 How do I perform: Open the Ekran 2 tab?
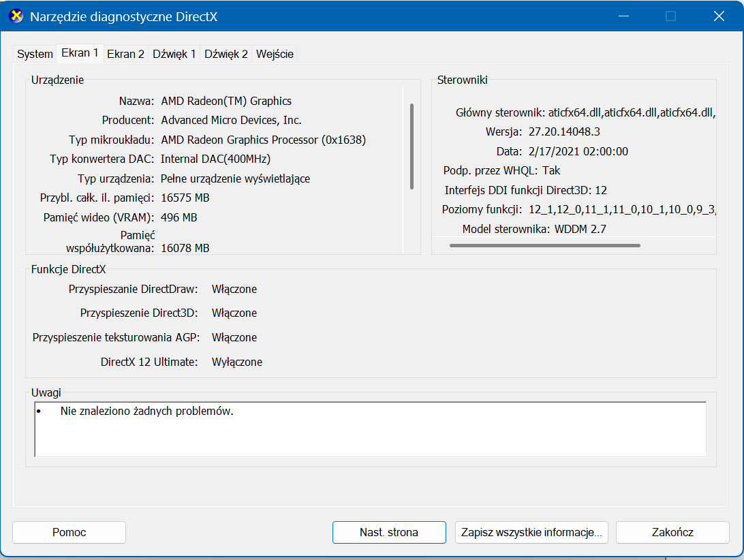125,54
